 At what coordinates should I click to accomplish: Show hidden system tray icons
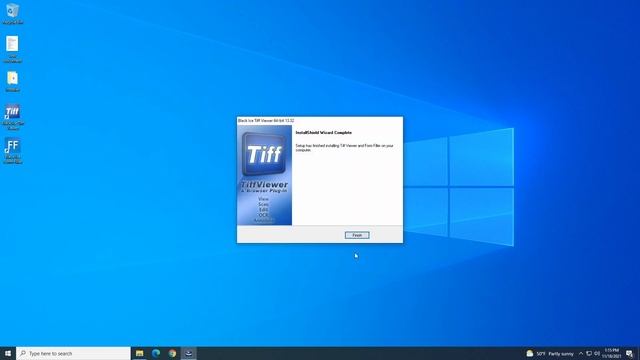(581, 353)
